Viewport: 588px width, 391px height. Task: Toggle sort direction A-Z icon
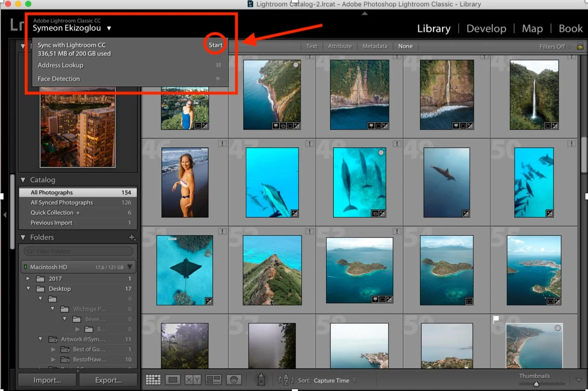click(x=286, y=380)
